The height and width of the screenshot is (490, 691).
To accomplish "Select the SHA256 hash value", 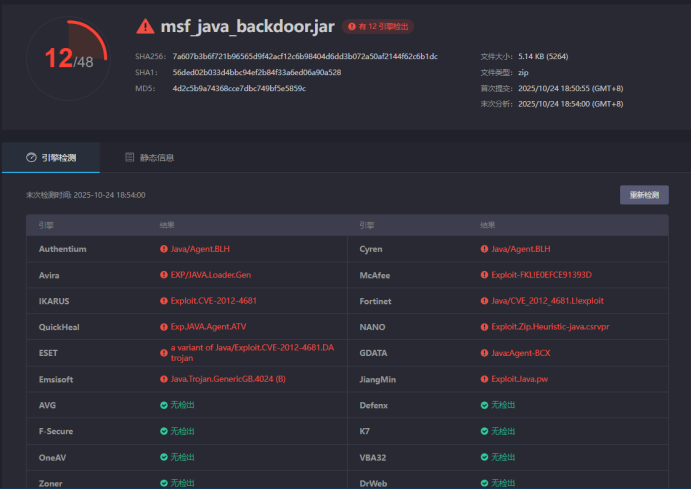I will pyautogui.click(x=305, y=56).
